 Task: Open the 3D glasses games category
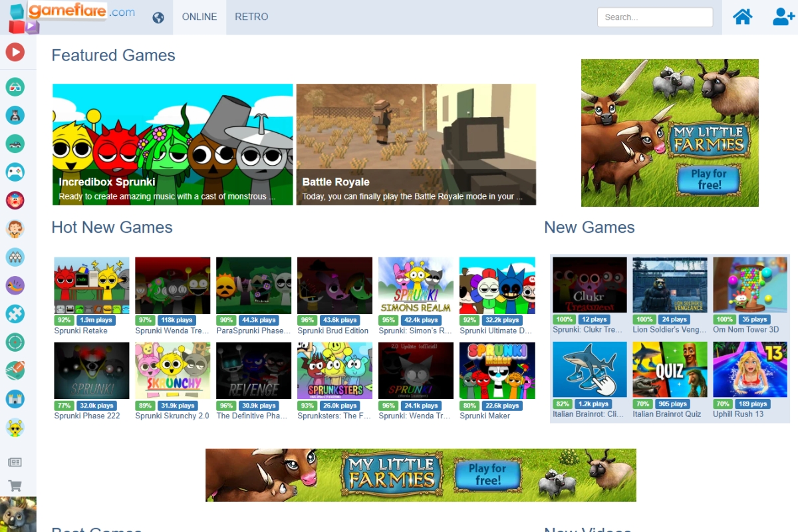(x=15, y=86)
